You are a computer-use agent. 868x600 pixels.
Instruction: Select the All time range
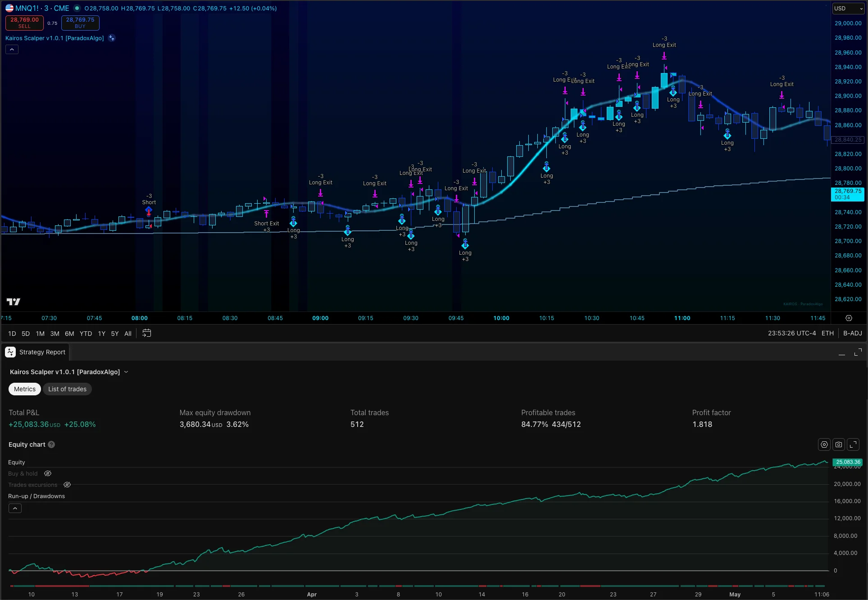tap(128, 334)
